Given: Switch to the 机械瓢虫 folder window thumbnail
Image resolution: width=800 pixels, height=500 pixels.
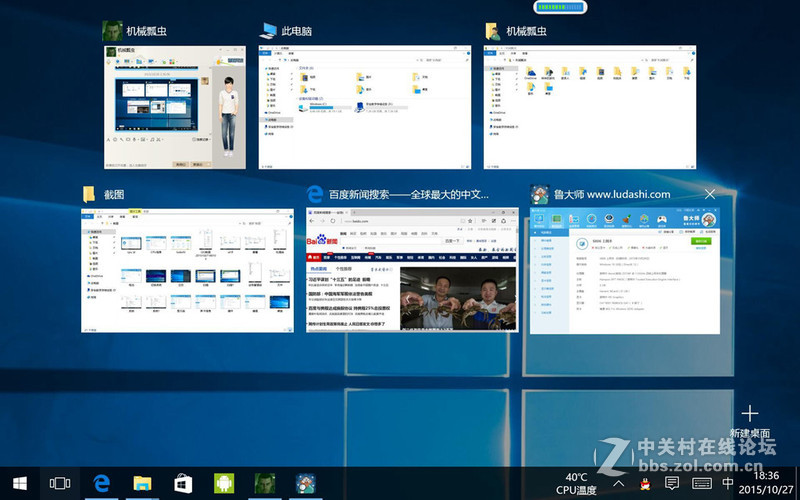Looking at the screenshot, I should click(590, 107).
